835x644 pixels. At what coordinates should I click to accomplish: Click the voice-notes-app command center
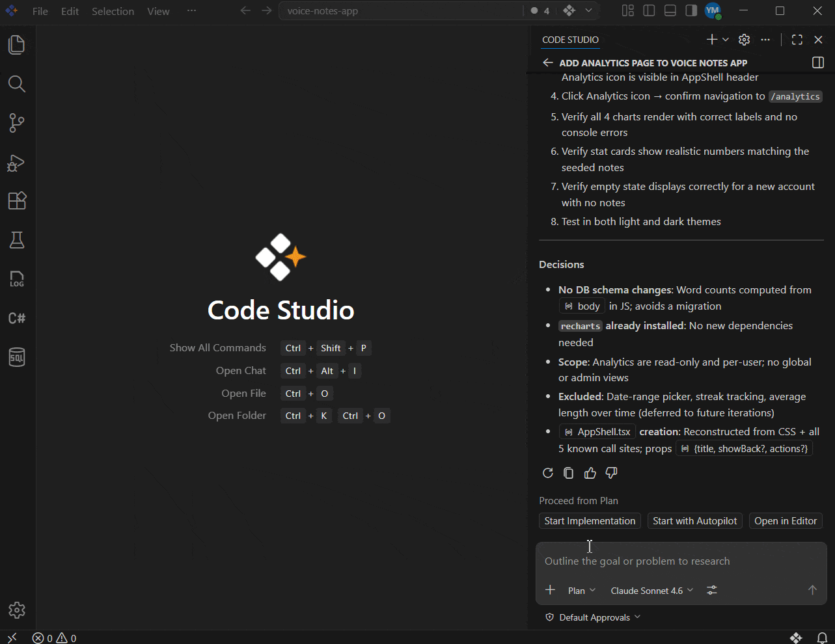tap(400, 11)
